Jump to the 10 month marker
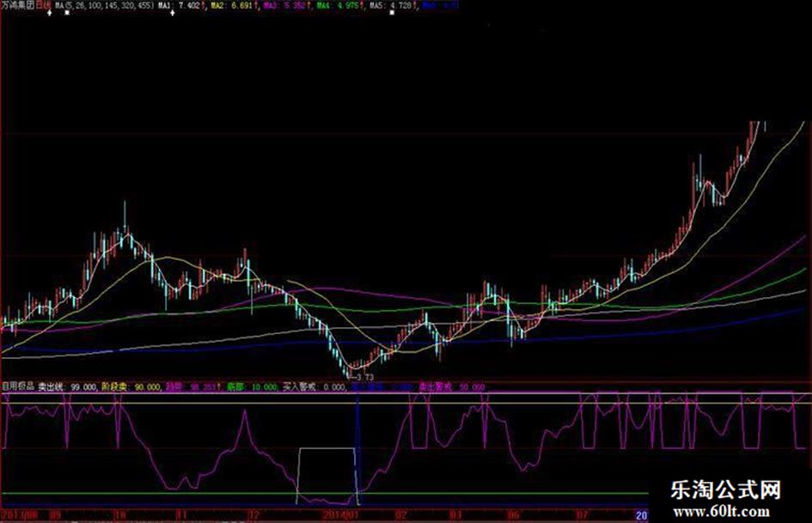The image size is (812, 523). point(119,515)
